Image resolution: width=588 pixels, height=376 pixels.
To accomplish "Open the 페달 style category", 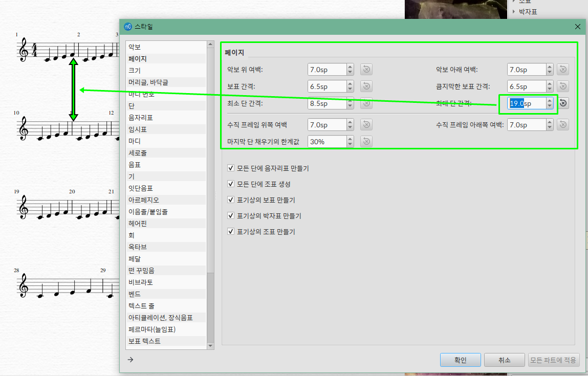I will (x=166, y=259).
